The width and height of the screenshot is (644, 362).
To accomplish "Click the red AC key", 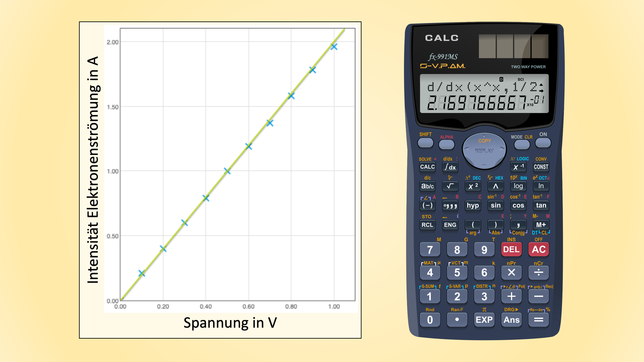I will [x=539, y=249].
